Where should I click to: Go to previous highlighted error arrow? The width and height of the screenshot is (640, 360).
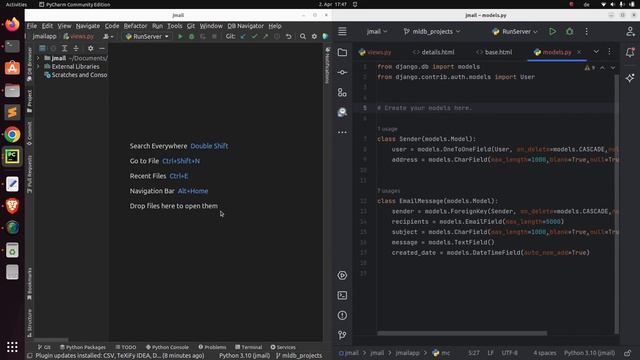pos(602,68)
